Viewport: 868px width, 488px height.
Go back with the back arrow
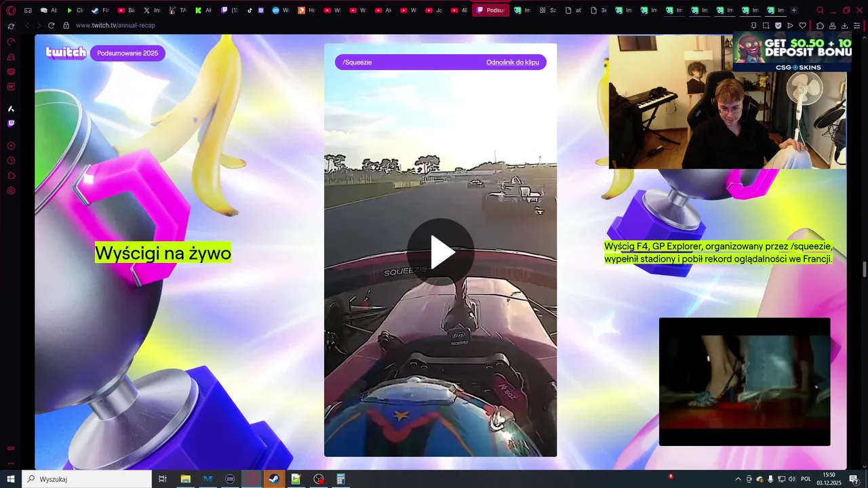coord(27,25)
